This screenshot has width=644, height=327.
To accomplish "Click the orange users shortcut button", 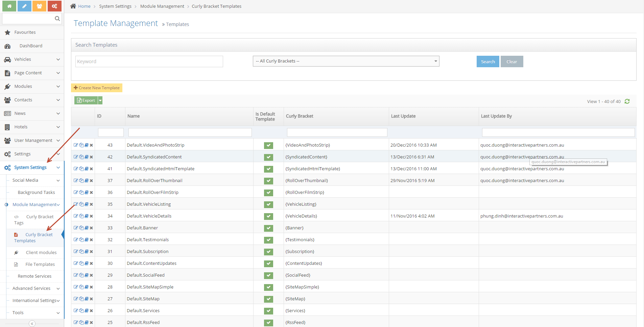I will [40, 6].
